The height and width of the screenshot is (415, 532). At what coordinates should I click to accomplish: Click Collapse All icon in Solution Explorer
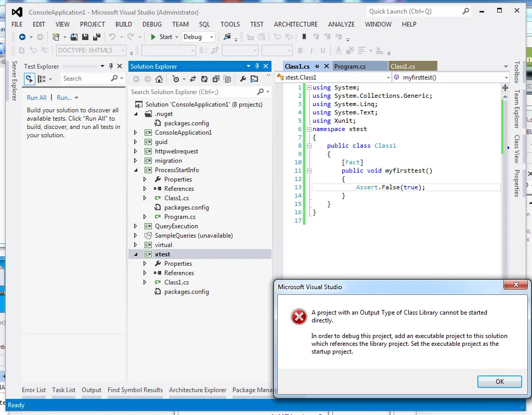215,79
